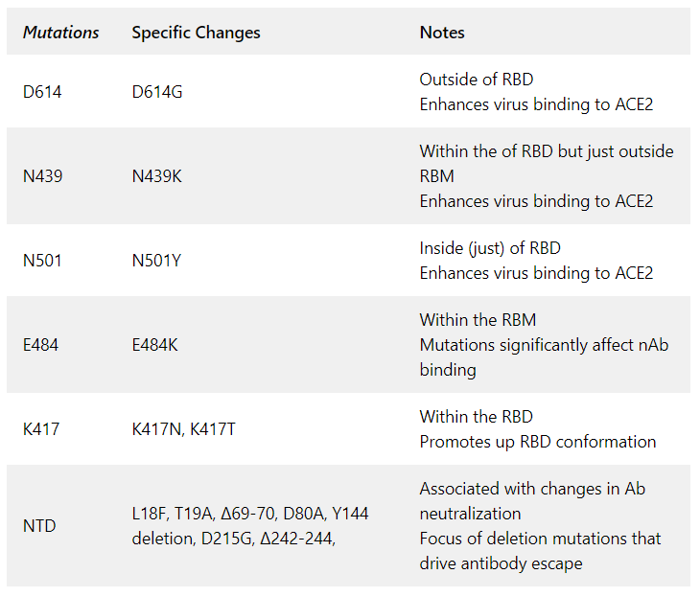Screen dimensions: 700x597
Task: Click the Outside of RBD note
Action: coord(477,80)
